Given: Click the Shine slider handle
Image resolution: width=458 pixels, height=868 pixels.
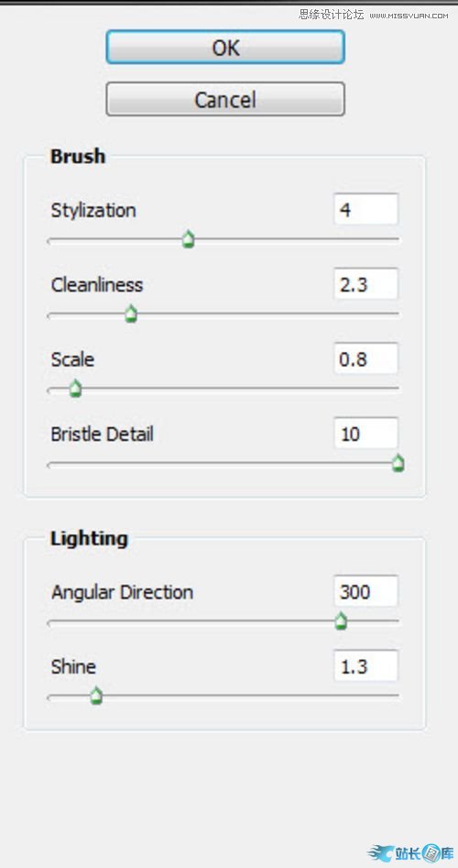Looking at the screenshot, I should point(96,696).
